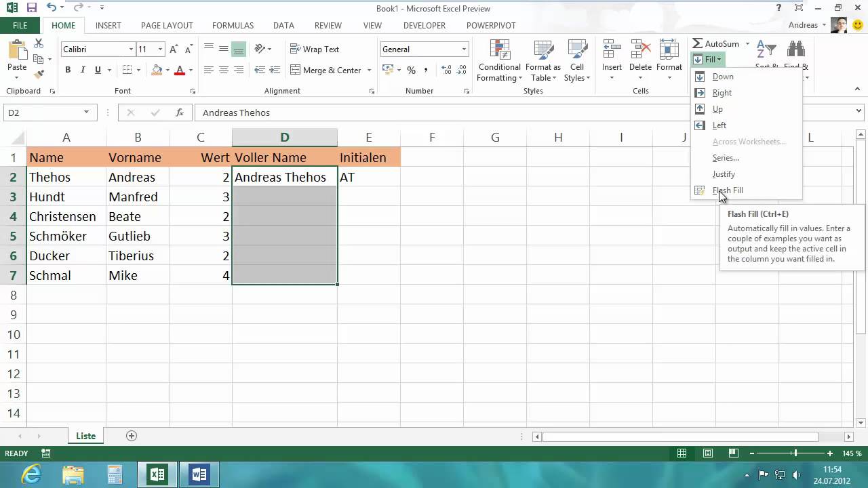This screenshot has width=868, height=488.
Task: Click the Percent Style icon
Action: pos(411,70)
